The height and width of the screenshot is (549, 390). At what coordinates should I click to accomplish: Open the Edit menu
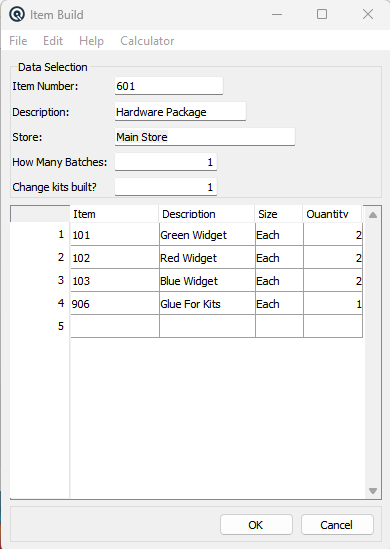pyautogui.click(x=53, y=41)
